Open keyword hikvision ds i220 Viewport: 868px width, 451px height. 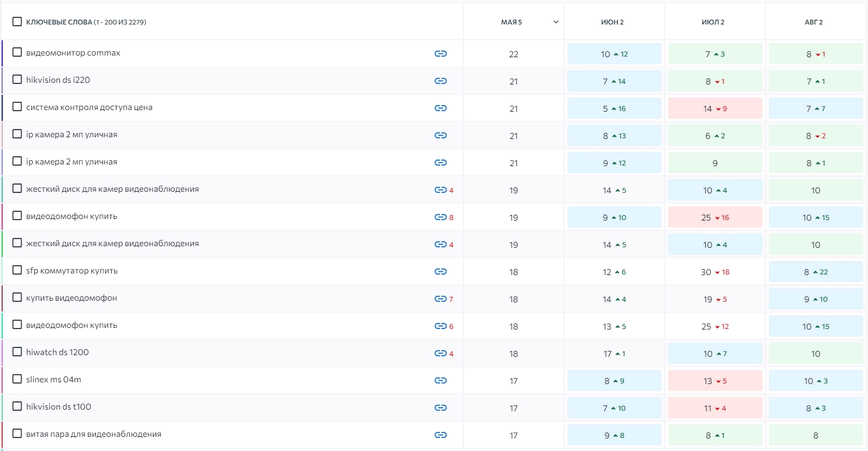(58, 80)
